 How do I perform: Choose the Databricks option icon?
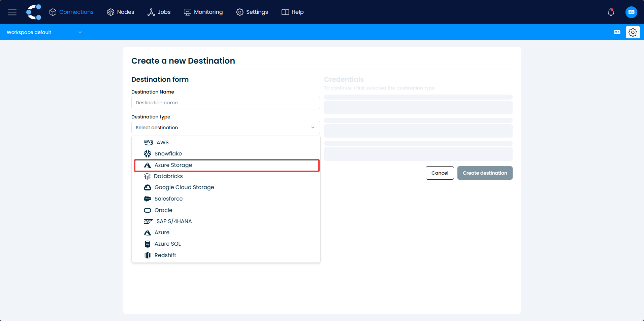(x=147, y=176)
